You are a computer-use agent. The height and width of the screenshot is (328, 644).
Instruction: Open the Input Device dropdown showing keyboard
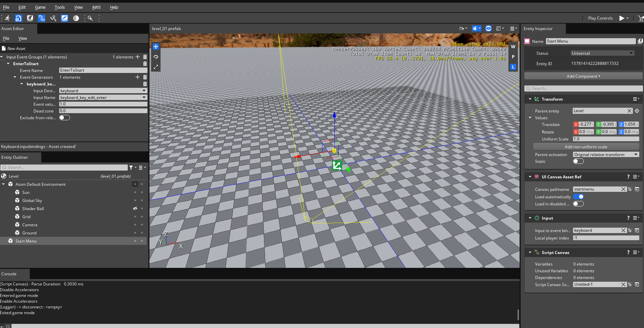102,91
